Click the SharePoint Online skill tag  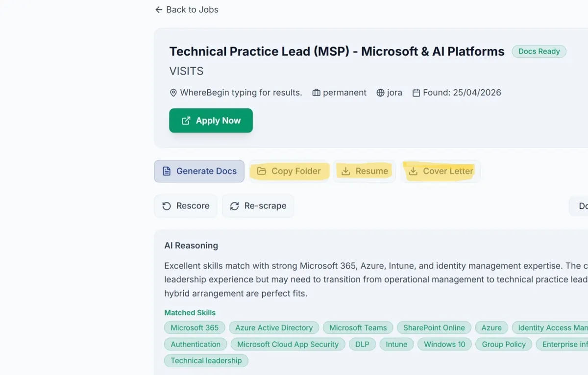pos(434,327)
